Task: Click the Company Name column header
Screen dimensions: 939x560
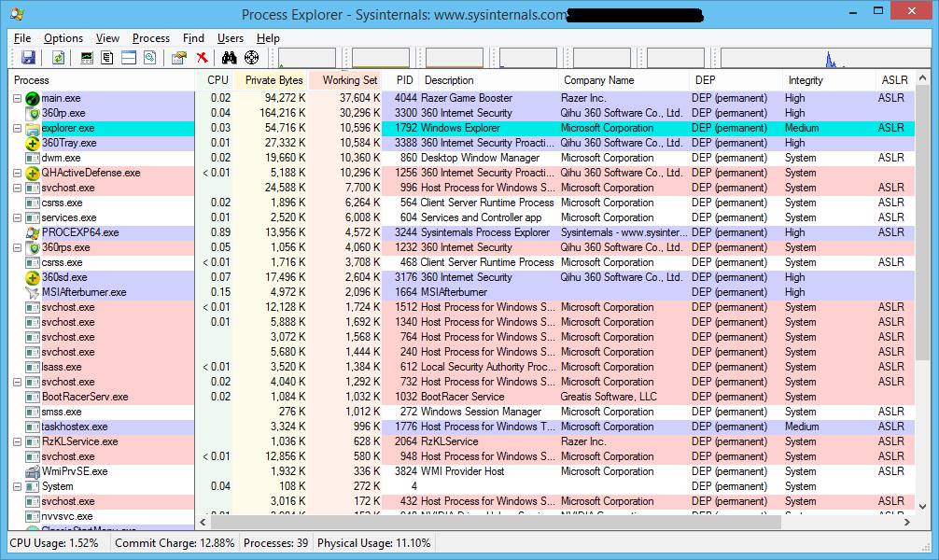Action: tap(598, 80)
